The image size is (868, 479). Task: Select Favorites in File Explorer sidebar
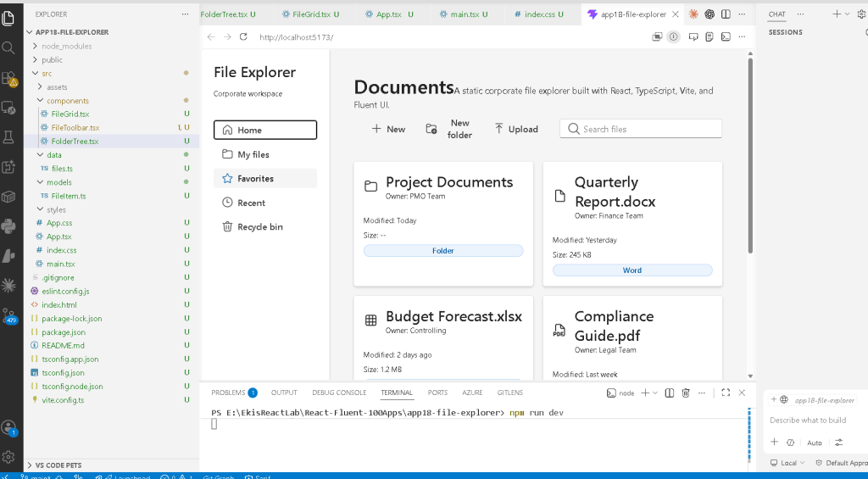coord(265,178)
